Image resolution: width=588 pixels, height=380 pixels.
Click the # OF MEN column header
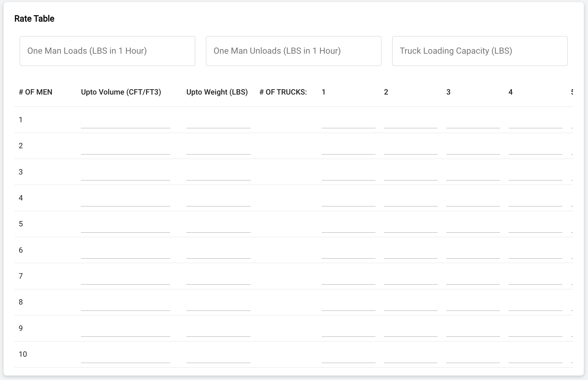point(36,92)
